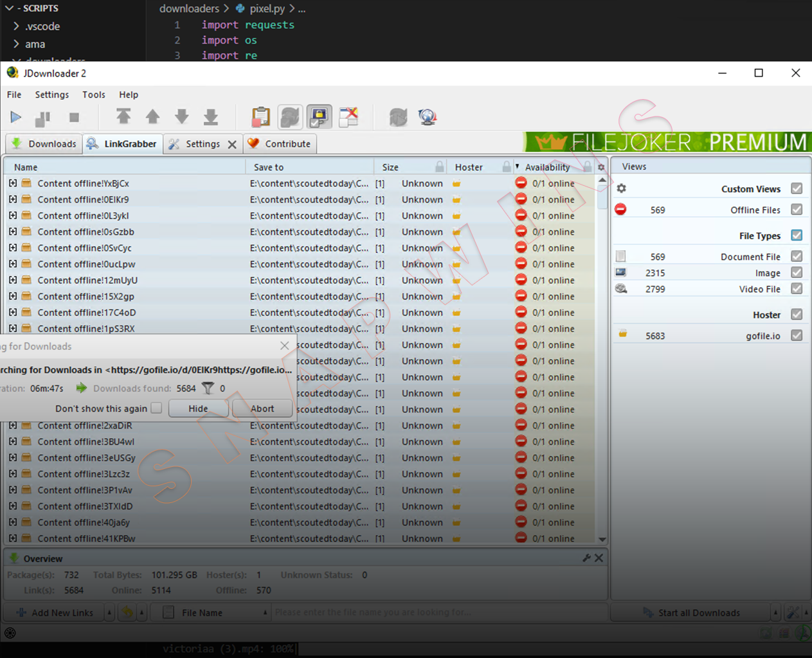Toggle the Clipboard Observer icon
812x658 pixels.
point(261,117)
